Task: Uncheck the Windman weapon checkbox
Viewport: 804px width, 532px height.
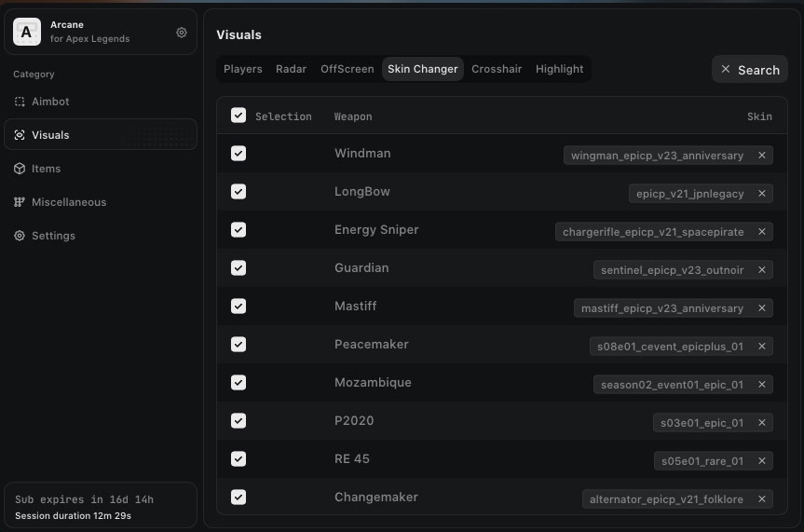Action: tap(238, 154)
